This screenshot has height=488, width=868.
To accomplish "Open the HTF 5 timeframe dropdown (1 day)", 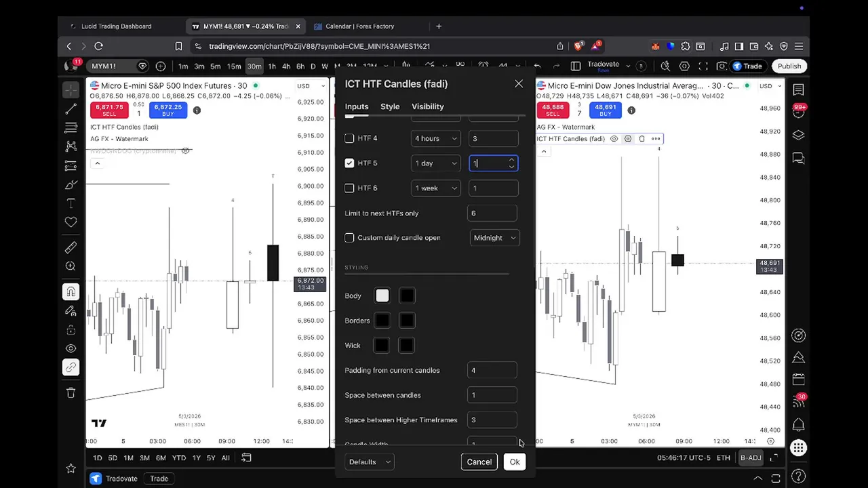I will [x=435, y=163].
